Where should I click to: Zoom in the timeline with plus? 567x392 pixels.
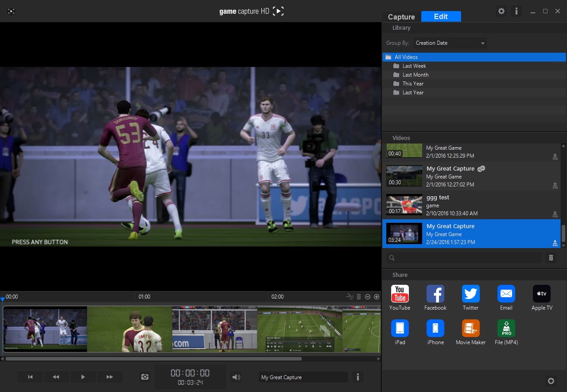coord(377,297)
